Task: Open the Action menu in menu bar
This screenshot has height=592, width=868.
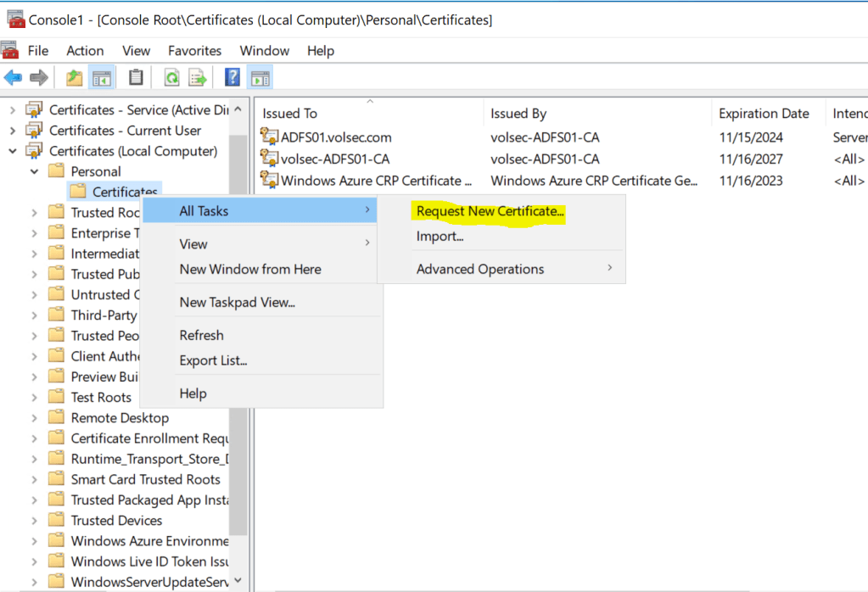Action: pyautogui.click(x=85, y=51)
